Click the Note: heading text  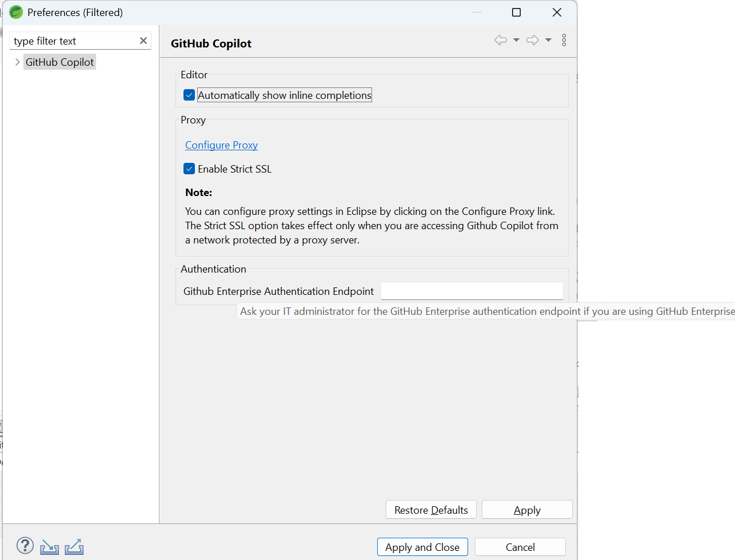pyautogui.click(x=198, y=193)
